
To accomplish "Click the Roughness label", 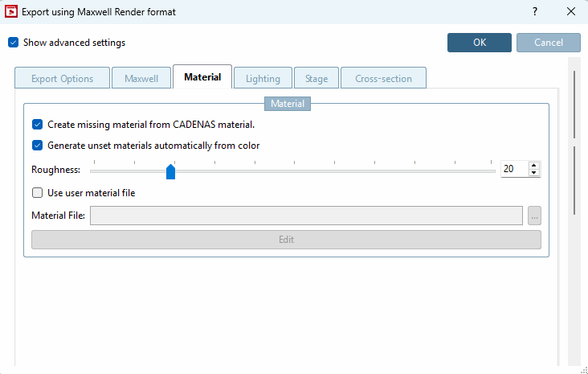I will (x=56, y=170).
